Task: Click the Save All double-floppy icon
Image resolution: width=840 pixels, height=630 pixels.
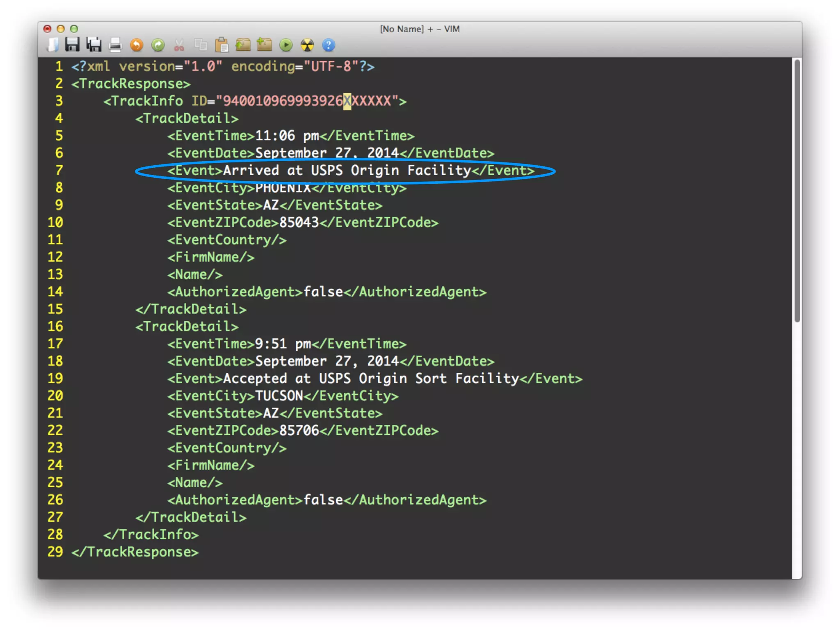Action: (x=94, y=45)
